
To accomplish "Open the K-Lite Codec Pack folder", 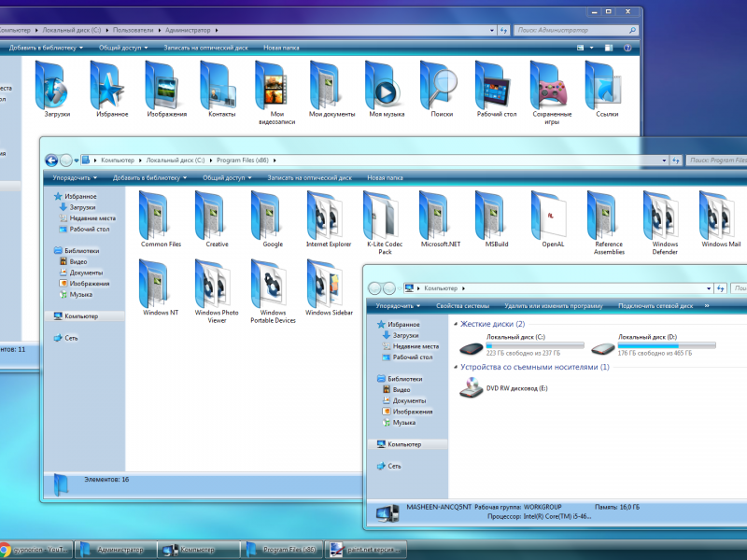I will point(385,222).
